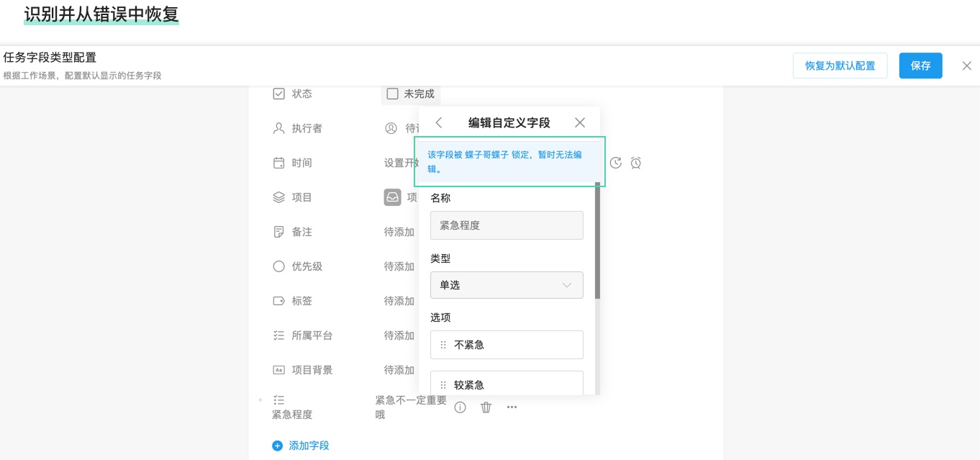
Task: Click the plus icon for 添加字段
Action: (278, 446)
